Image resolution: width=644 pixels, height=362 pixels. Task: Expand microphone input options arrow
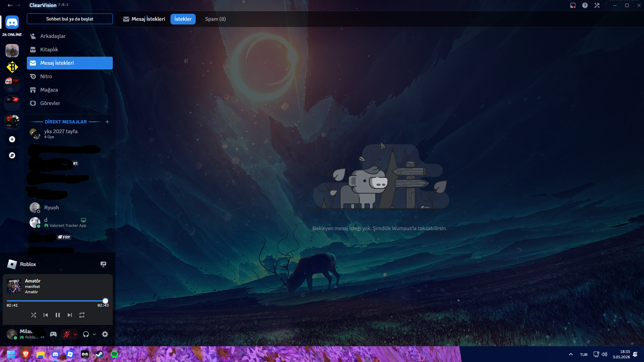[x=75, y=334]
